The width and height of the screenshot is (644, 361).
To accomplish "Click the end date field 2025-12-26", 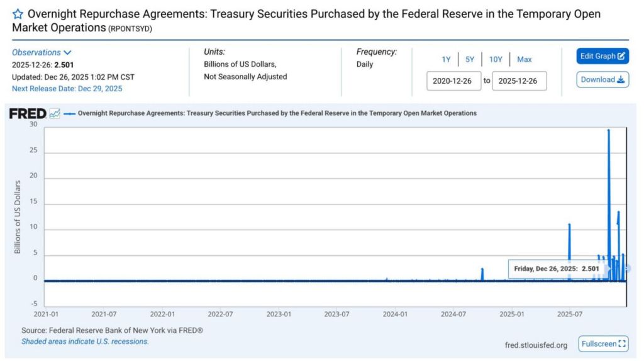I will click(519, 81).
